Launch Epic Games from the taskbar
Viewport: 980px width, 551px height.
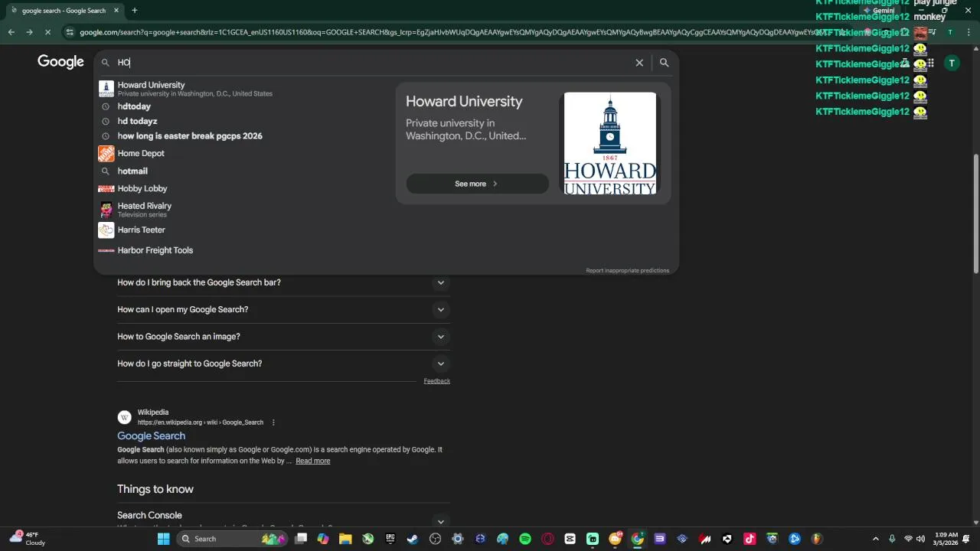(x=390, y=539)
